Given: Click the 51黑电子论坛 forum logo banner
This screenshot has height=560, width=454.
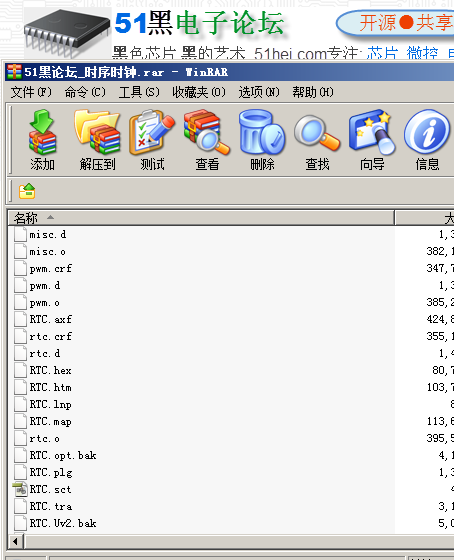Looking at the screenshot, I should (199, 23).
